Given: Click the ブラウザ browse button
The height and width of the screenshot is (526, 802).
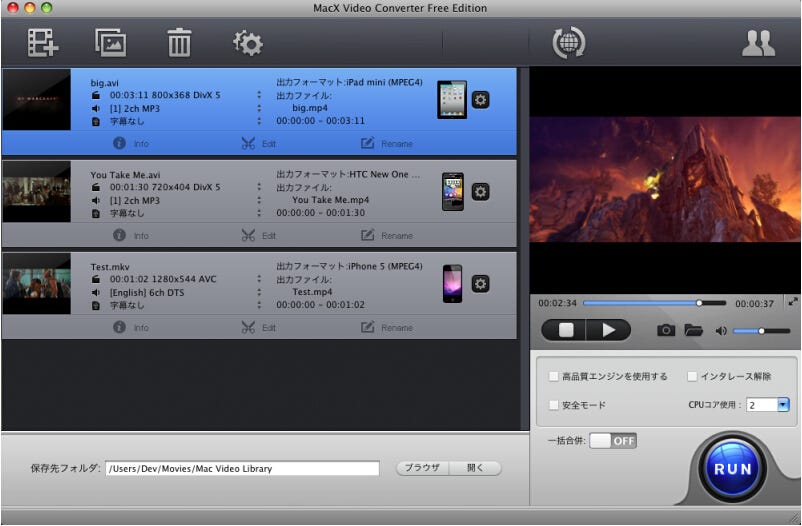Looking at the screenshot, I should click(422, 468).
